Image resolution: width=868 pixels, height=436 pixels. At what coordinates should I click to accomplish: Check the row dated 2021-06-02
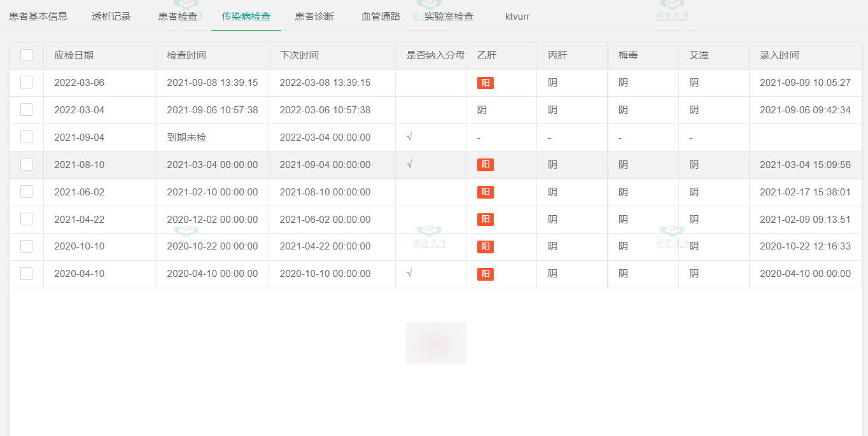pos(26,192)
